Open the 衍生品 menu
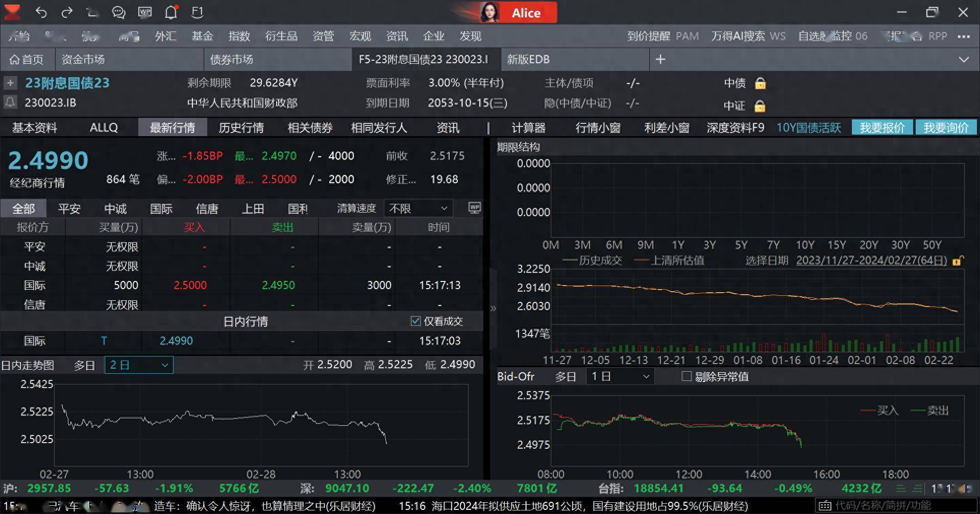Screen dimensions: 980x514 tap(281, 36)
